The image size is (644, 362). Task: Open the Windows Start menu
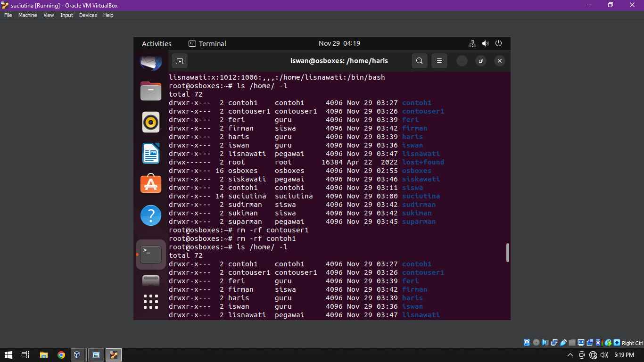(8, 355)
